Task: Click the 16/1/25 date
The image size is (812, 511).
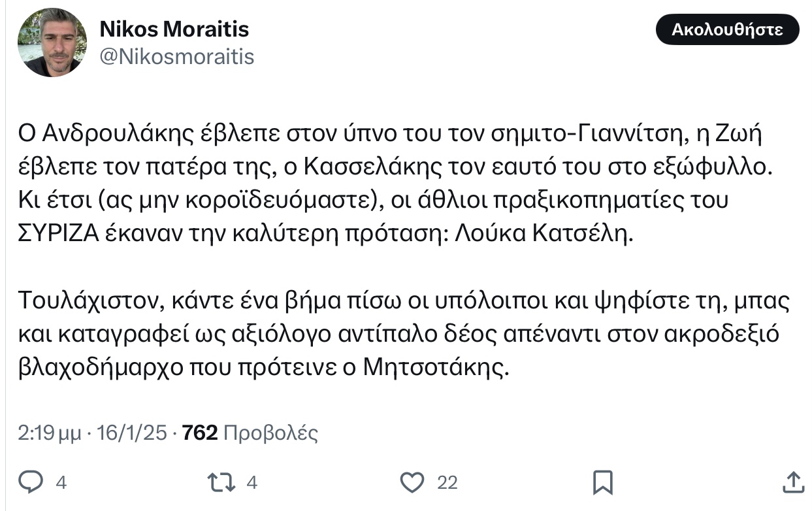Action: click(133, 433)
